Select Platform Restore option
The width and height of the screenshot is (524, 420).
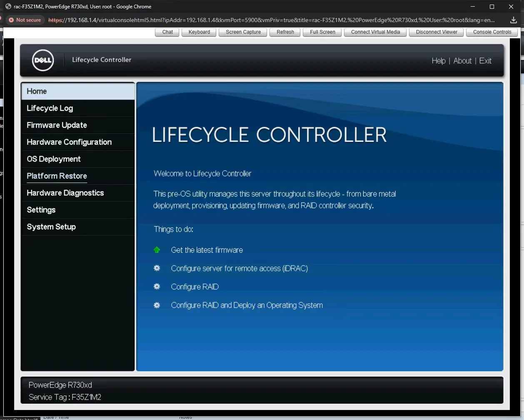(x=57, y=176)
